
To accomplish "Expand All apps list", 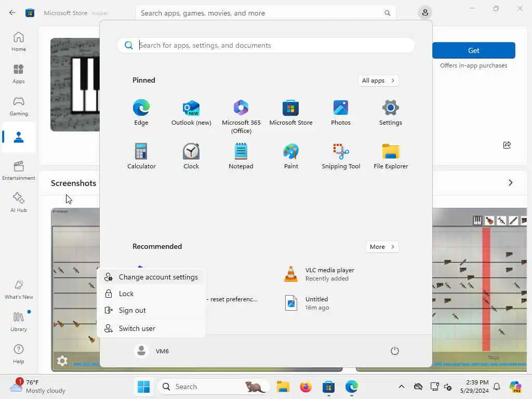I will (x=378, y=81).
